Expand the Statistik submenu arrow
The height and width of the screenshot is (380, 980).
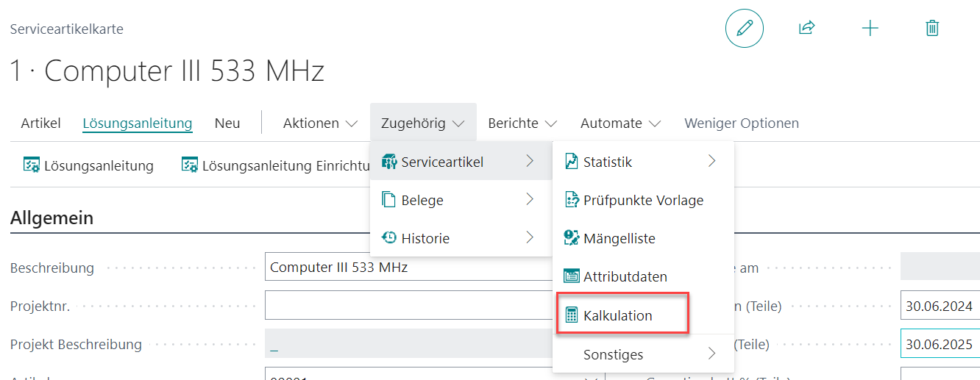pos(711,161)
